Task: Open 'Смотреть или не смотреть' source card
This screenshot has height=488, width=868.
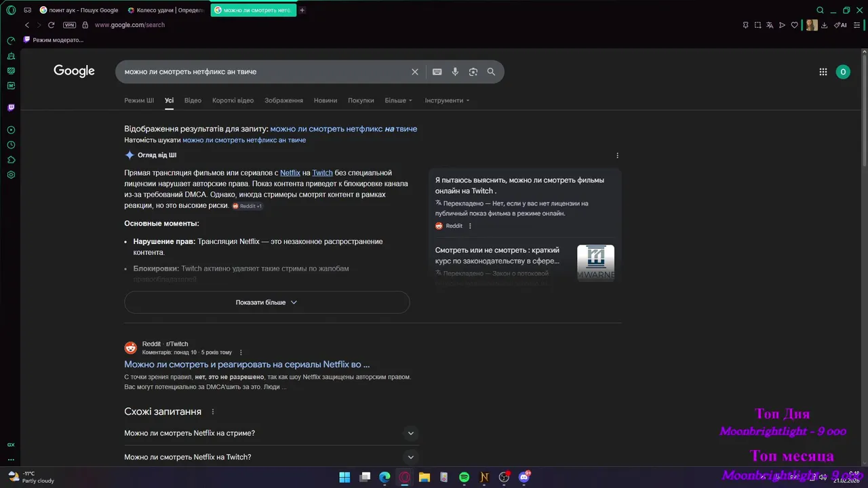Action: point(498,255)
